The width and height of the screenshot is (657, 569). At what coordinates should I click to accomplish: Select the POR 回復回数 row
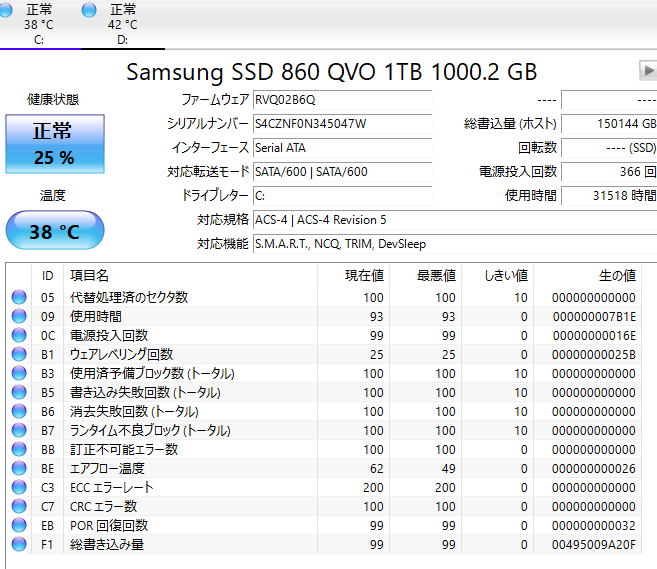pyautogui.click(x=323, y=525)
